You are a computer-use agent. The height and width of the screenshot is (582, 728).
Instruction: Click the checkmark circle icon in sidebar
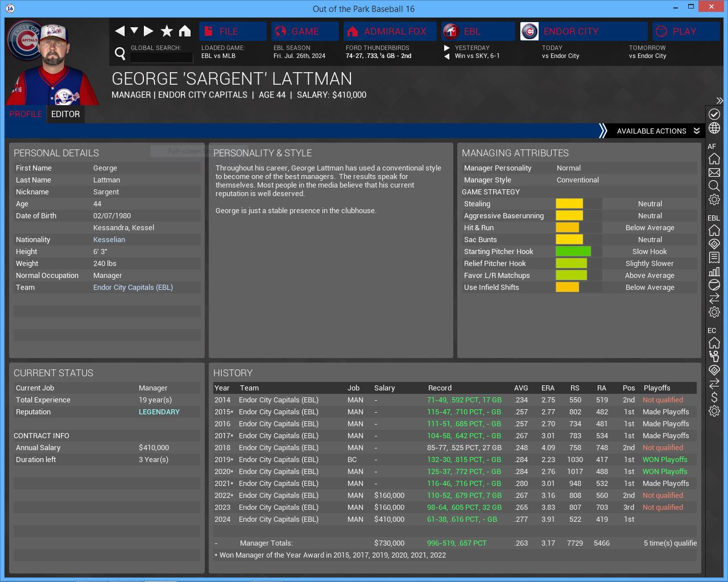(714, 114)
